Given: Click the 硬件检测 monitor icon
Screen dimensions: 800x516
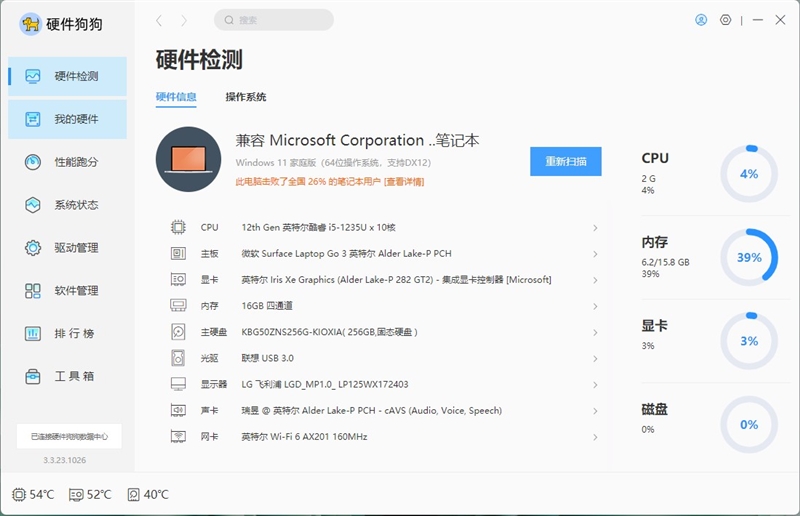Looking at the screenshot, I should pyautogui.click(x=33, y=77).
